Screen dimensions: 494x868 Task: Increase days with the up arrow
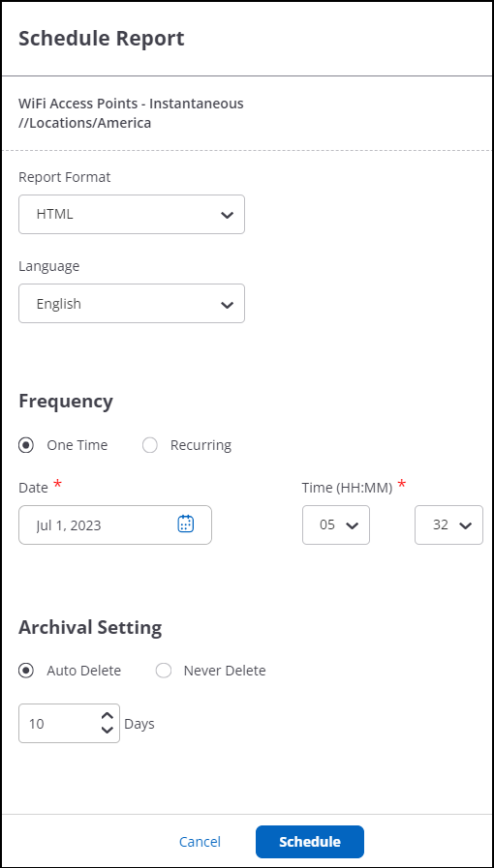click(108, 716)
